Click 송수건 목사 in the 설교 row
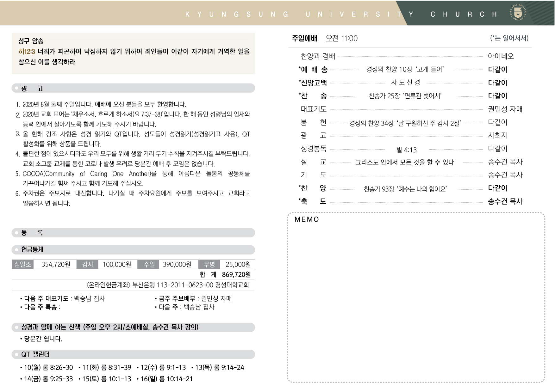Viewport: 555px width, 392px height. (x=505, y=162)
